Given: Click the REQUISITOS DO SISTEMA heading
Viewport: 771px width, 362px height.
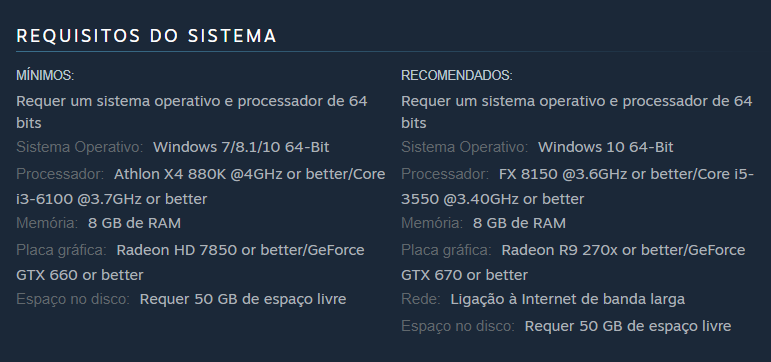Looking at the screenshot, I should [147, 36].
